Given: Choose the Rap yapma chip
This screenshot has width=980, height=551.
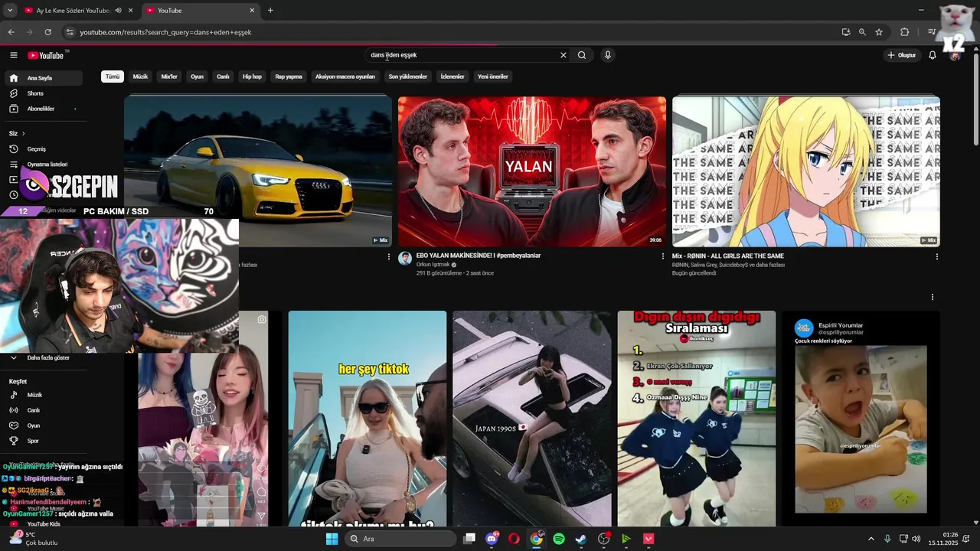Looking at the screenshot, I should click(289, 77).
